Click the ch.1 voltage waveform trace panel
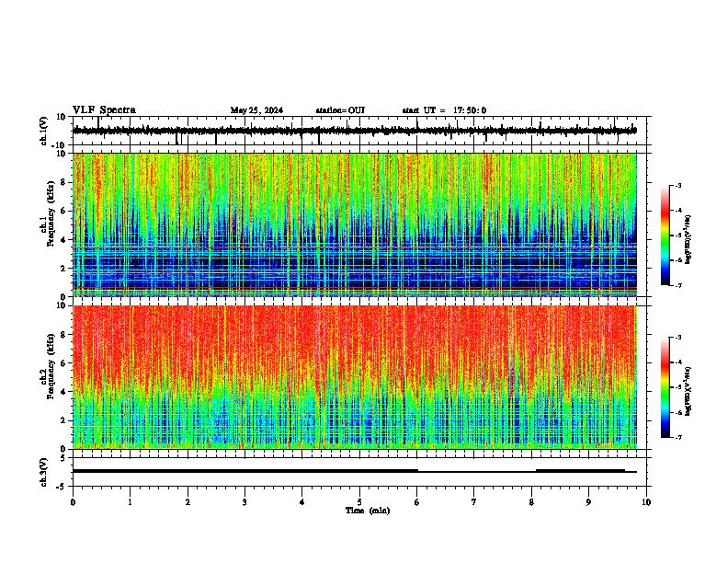 point(361,131)
